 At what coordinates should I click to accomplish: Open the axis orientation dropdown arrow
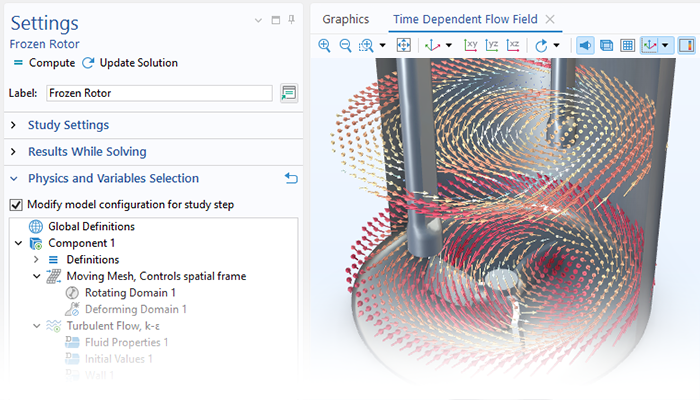coord(665,45)
